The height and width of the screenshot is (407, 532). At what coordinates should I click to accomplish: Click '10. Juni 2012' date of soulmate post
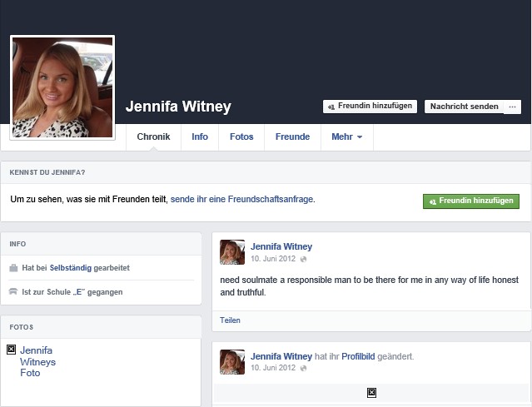click(x=273, y=259)
